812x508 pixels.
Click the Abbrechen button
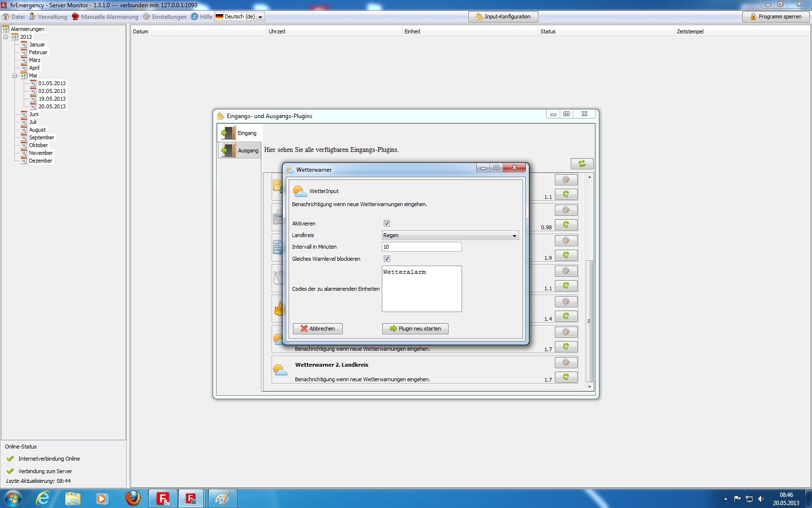point(318,329)
